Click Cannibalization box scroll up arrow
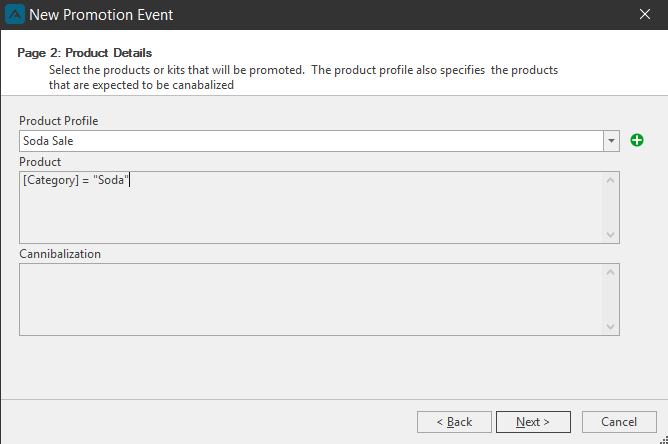 (610, 272)
